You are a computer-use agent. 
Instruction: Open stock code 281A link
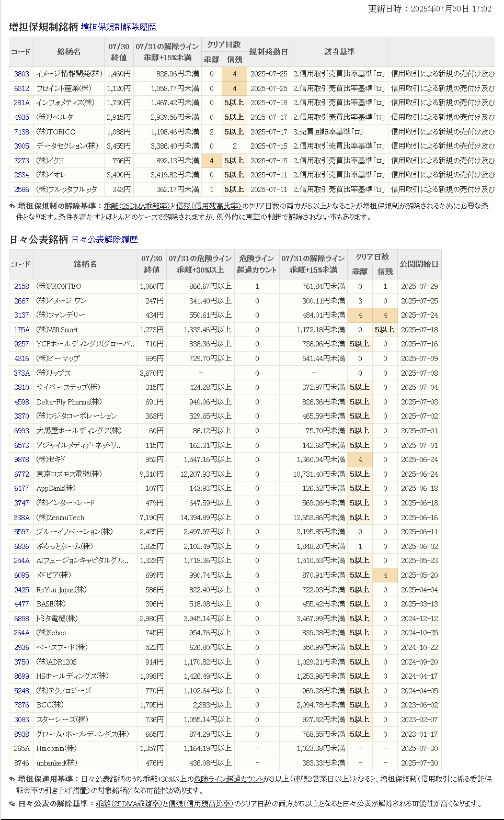pyautogui.click(x=21, y=103)
